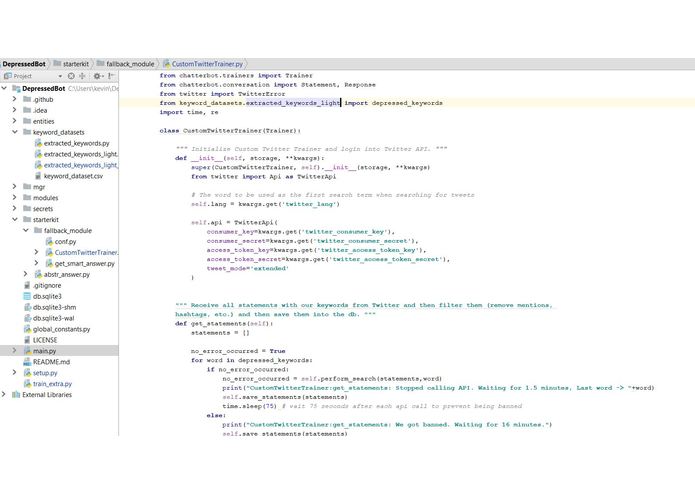Click the README.md markdown file icon
Image resolution: width=695 pixels, height=494 pixels.
27,362
